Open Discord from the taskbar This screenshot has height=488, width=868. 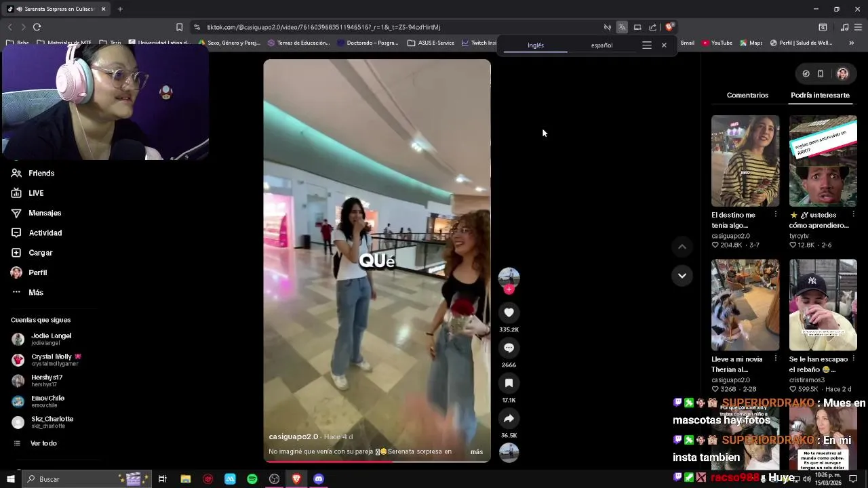[319, 479]
